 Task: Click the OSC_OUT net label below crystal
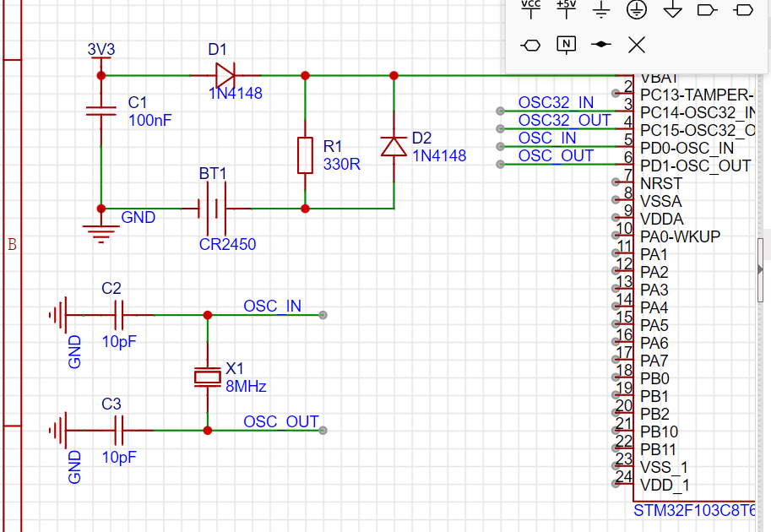click(281, 421)
